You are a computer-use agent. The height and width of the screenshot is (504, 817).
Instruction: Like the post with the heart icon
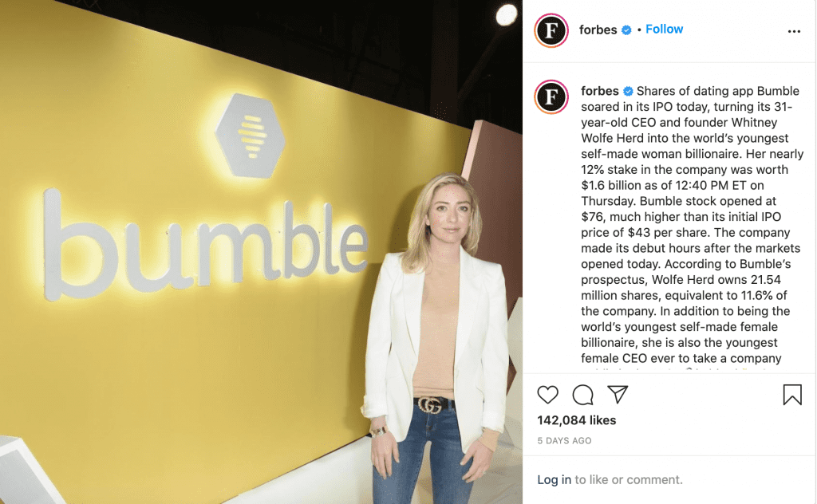547,395
